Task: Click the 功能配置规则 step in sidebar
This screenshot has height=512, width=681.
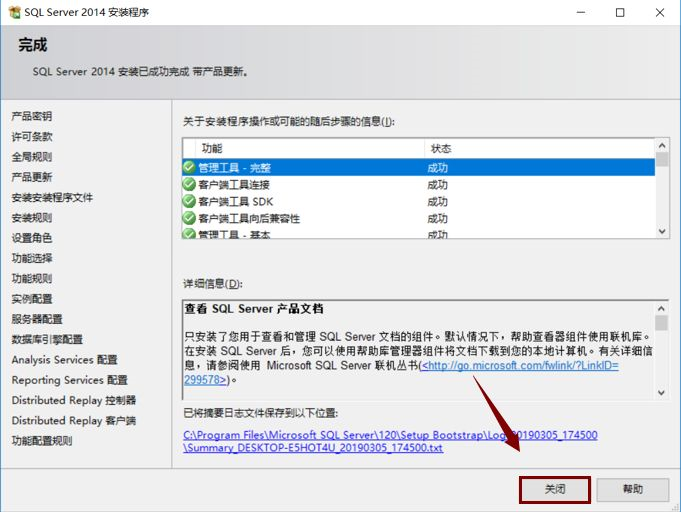Action: pyautogui.click(x=42, y=441)
